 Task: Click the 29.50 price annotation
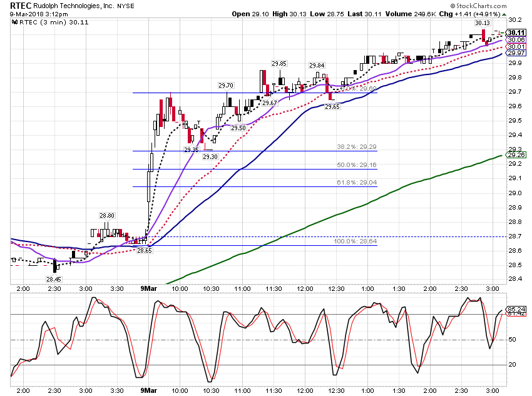(x=238, y=128)
